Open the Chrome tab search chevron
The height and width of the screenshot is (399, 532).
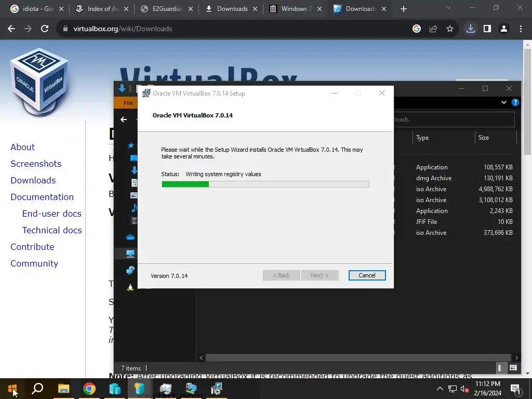[448, 7]
